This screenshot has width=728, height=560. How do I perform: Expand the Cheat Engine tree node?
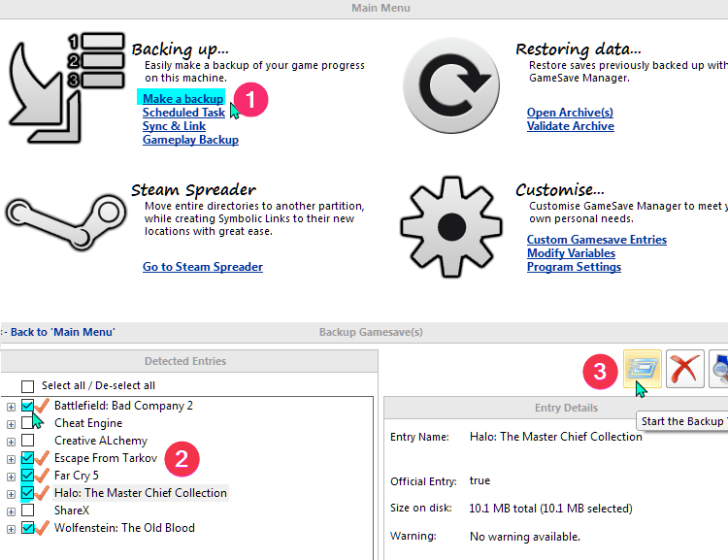(11, 424)
